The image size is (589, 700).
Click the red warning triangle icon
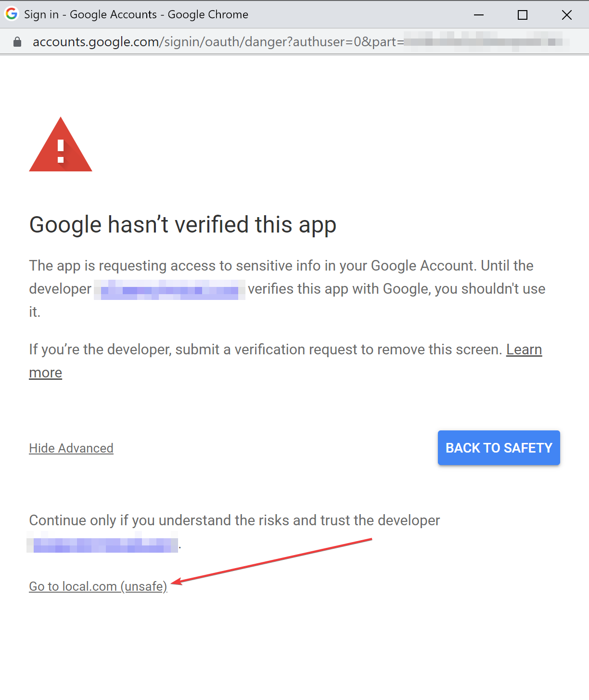click(x=61, y=144)
